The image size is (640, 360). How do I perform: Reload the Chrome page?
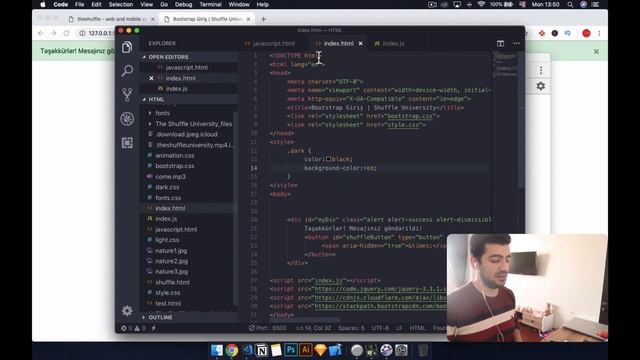point(66,33)
